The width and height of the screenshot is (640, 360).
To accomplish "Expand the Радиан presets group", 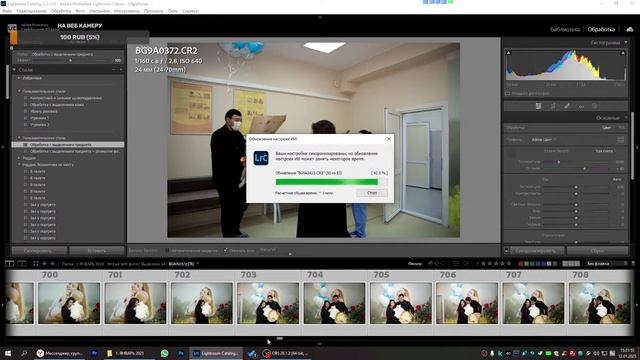I will [19, 158].
